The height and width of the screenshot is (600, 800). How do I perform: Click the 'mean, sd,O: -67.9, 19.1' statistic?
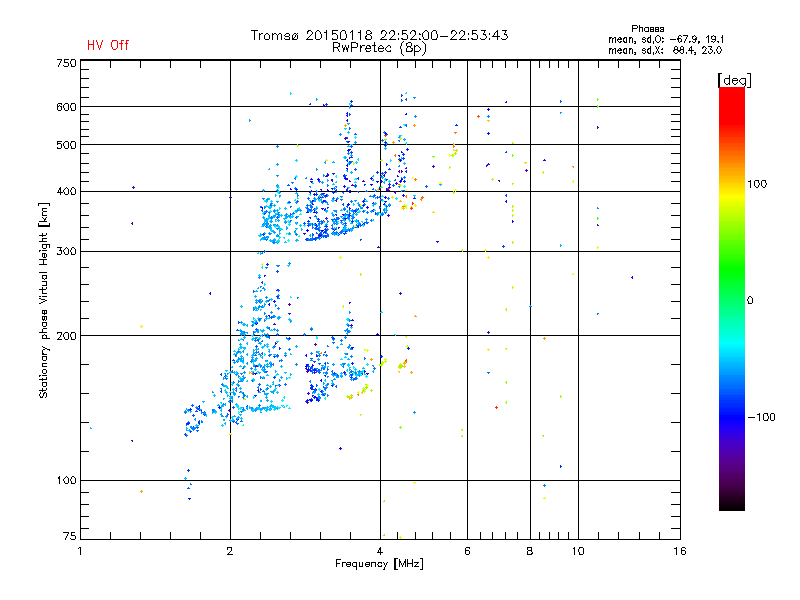click(x=666, y=39)
